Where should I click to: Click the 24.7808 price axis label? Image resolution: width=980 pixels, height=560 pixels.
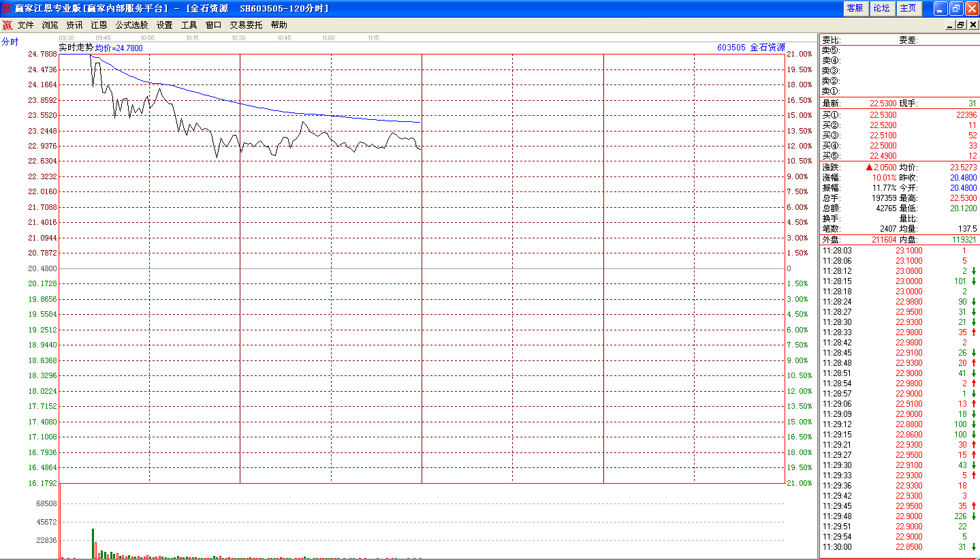click(x=42, y=54)
